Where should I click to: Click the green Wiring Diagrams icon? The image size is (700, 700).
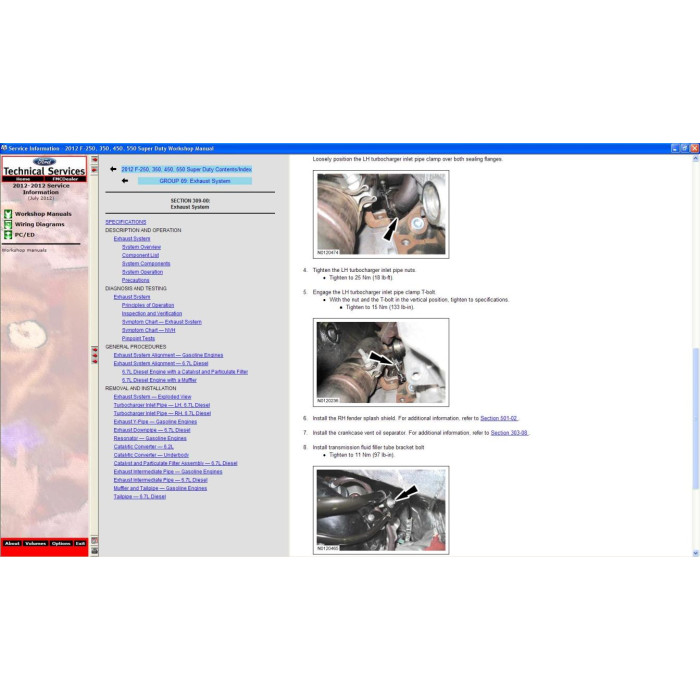[x=8, y=224]
